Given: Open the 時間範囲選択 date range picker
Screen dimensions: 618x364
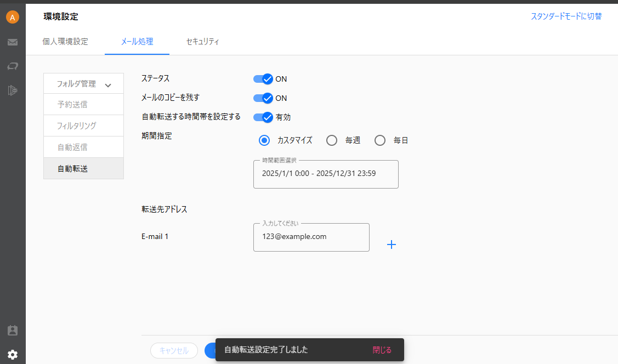Looking at the screenshot, I should coord(326,174).
